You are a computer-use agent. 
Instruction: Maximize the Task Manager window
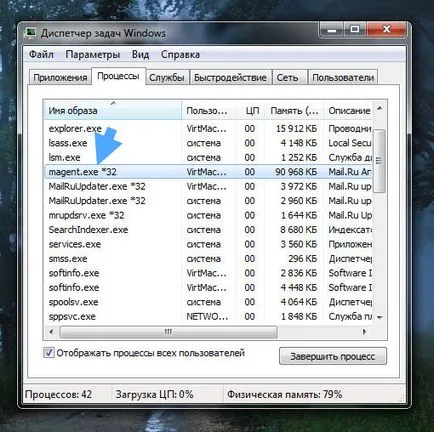point(354,30)
